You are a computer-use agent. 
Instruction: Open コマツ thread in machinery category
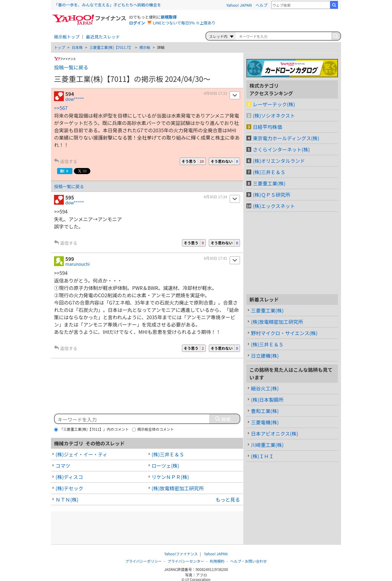[x=63, y=466]
